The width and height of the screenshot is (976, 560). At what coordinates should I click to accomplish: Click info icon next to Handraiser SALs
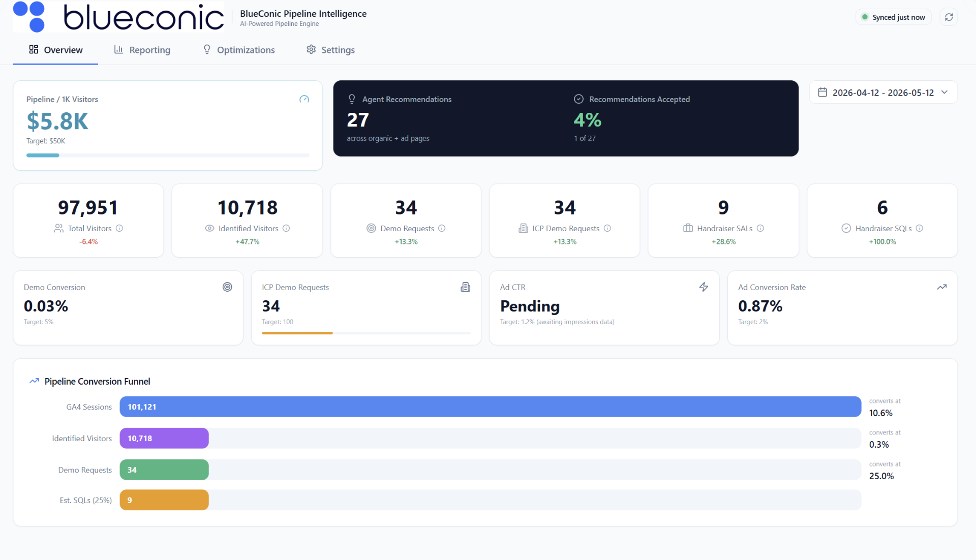(x=760, y=228)
